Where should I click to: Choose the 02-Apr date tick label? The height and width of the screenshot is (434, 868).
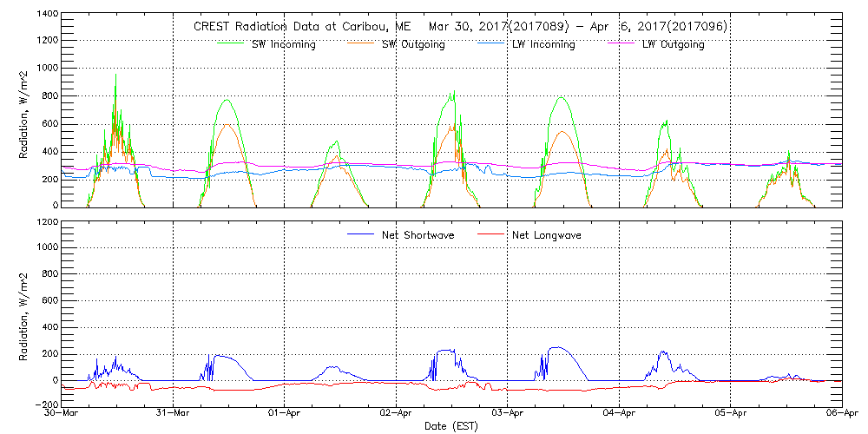[396, 413]
